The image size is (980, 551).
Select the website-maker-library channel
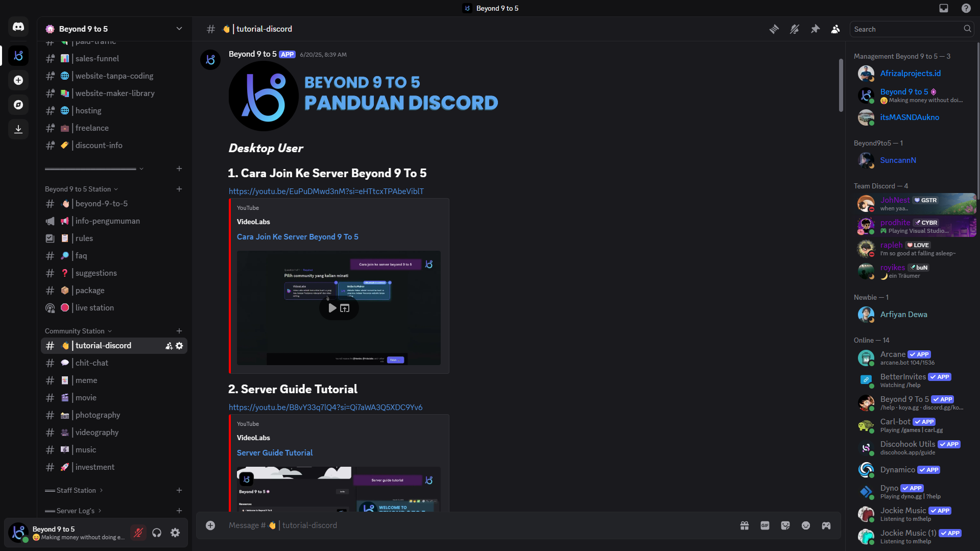click(114, 93)
